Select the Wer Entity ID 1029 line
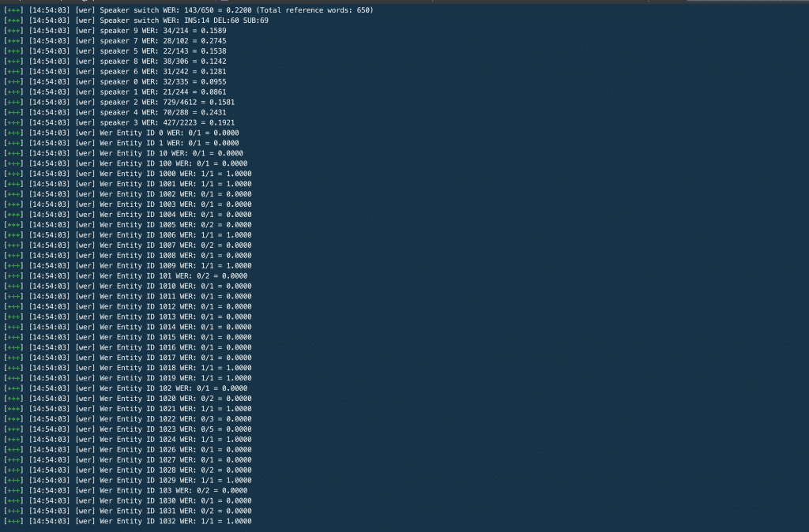The image size is (809, 532). 127,481
